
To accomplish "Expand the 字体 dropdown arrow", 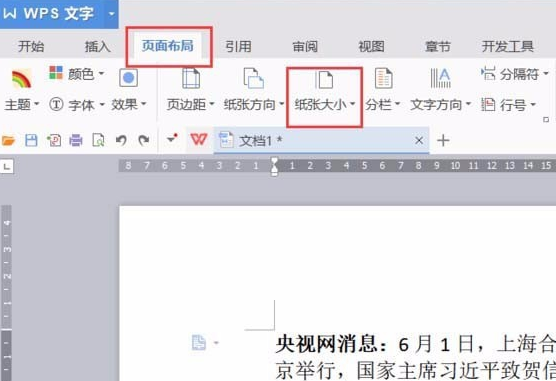I will click(x=102, y=104).
